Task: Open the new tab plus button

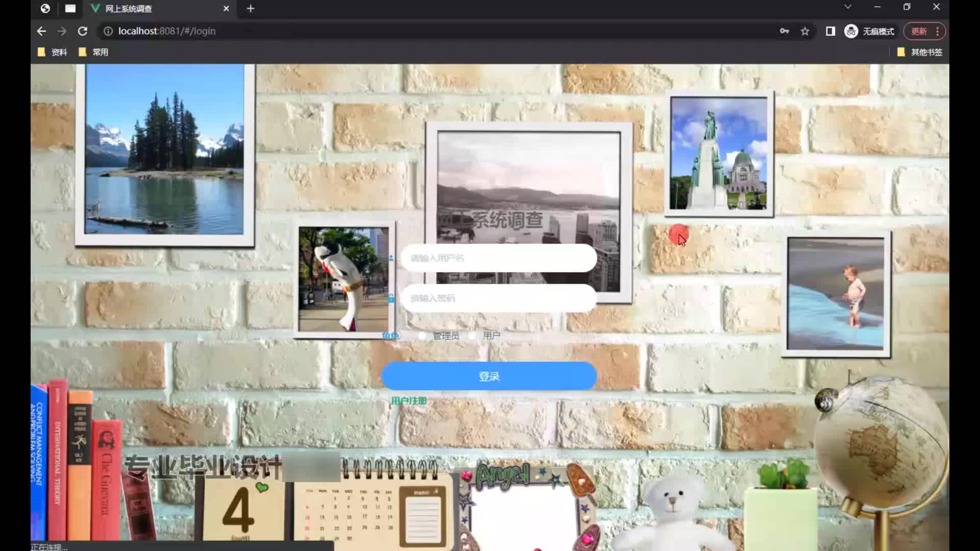Action: [251, 9]
